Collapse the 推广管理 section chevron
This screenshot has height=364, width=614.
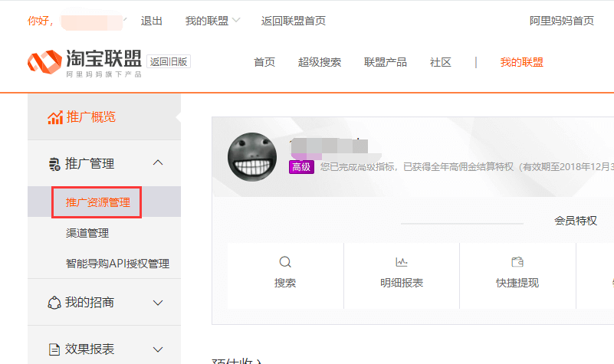click(x=158, y=163)
